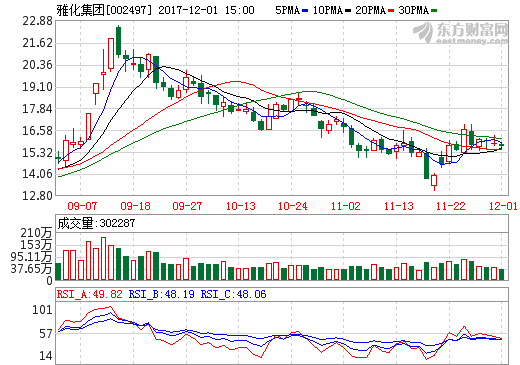520x365 pixels.
Task: Click the 09-18 date label
Action: pos(135,206)
